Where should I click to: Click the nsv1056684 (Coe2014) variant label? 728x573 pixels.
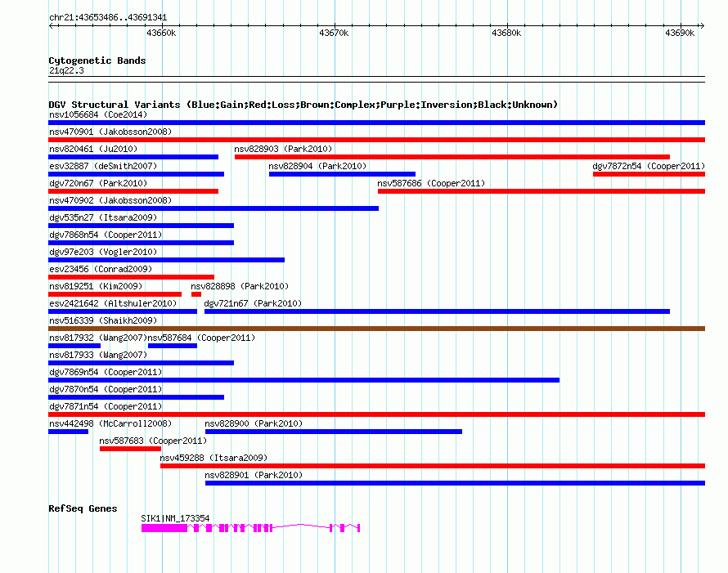pos(98,114)
